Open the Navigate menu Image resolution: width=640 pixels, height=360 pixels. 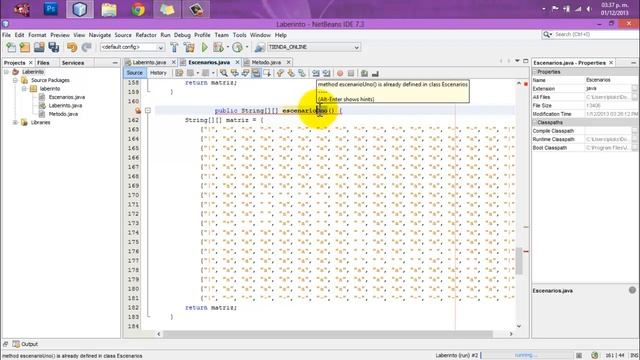coord(100,35)
